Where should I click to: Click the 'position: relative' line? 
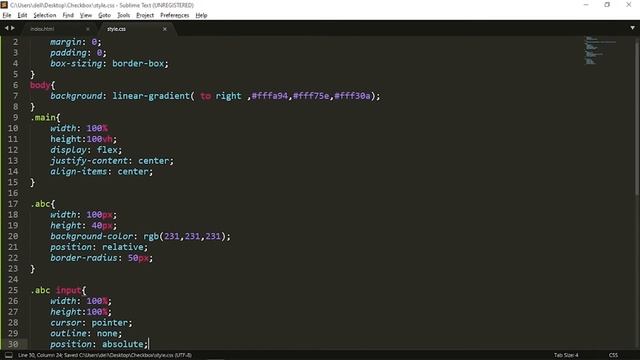pyautogui.click(x=99, y=247)
